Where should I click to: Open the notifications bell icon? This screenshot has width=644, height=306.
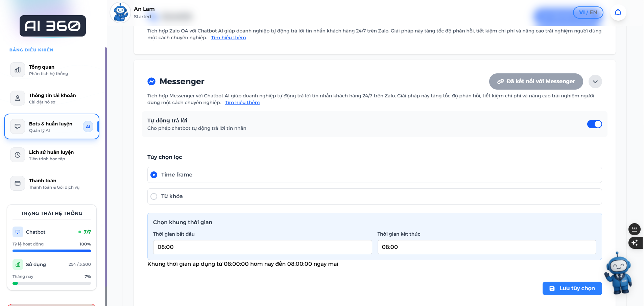(618, 12)
